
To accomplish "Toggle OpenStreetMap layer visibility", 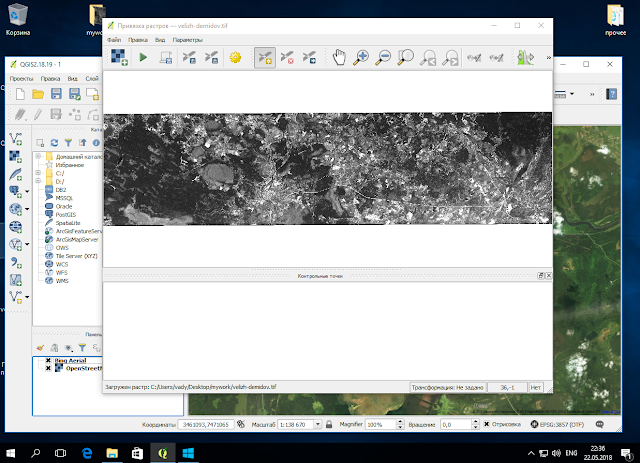I will 48,368.
